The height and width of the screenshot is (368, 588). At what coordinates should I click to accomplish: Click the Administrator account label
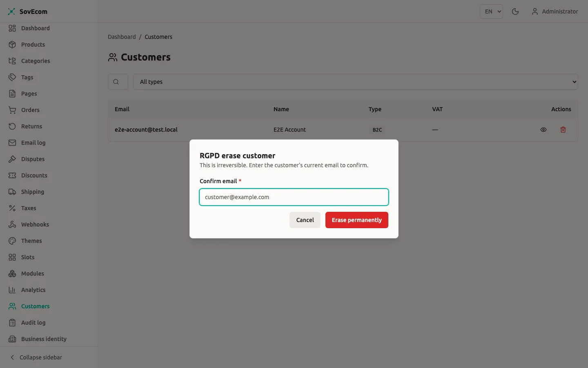(560, 11)
